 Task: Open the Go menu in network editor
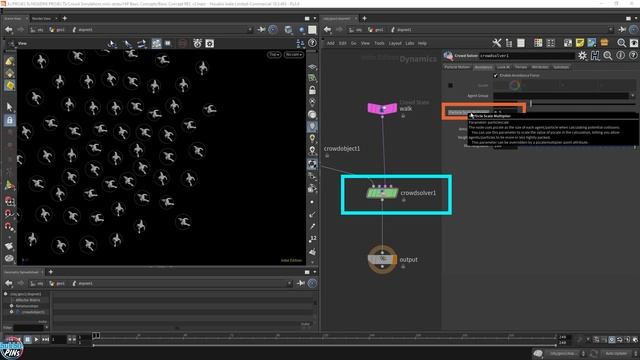(353, 43)
